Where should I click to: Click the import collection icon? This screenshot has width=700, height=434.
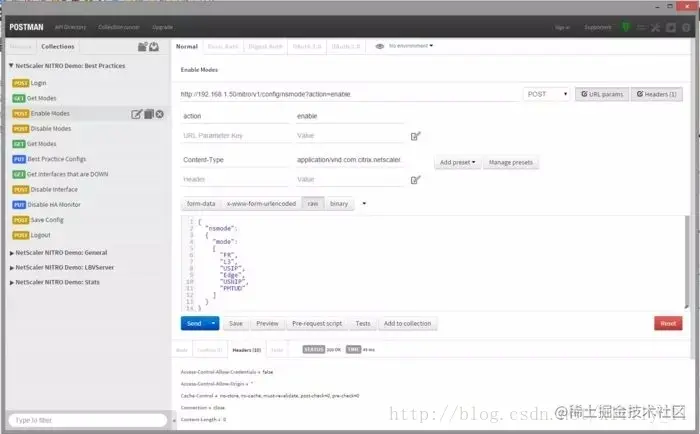154,46
